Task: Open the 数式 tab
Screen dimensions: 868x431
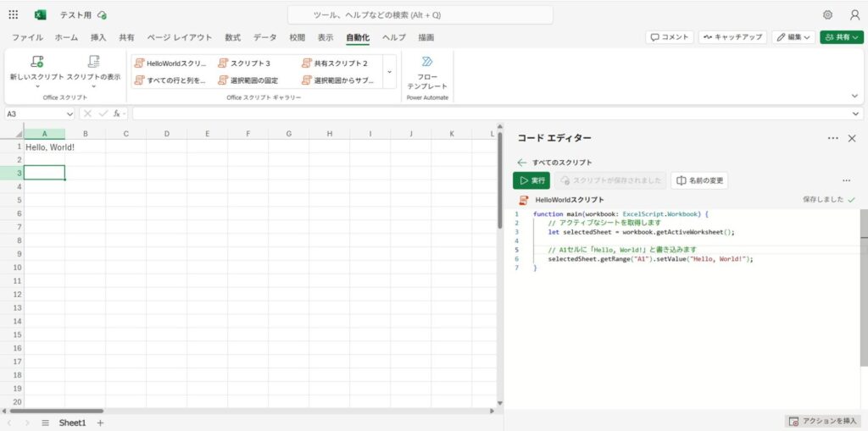Action: click(x=232, y=37)
